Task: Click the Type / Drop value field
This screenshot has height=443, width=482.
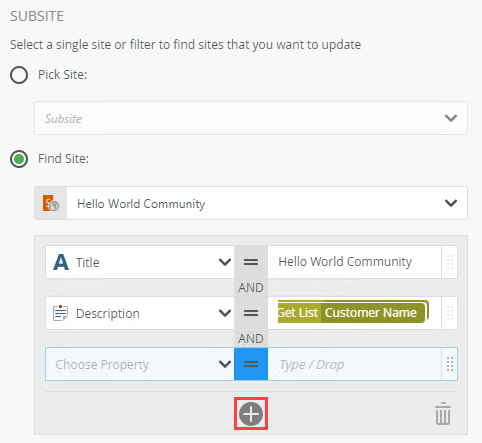Action: (x=354, y=364)
